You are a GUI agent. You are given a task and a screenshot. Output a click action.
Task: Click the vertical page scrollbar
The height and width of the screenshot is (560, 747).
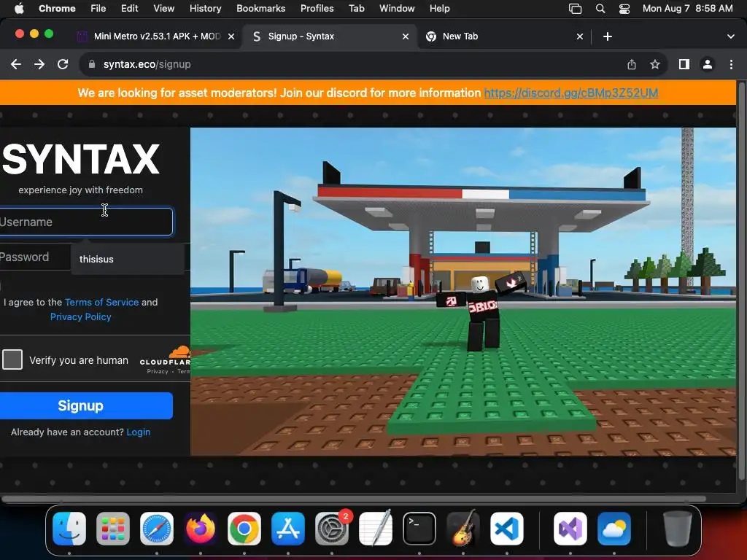click(741, 281)
